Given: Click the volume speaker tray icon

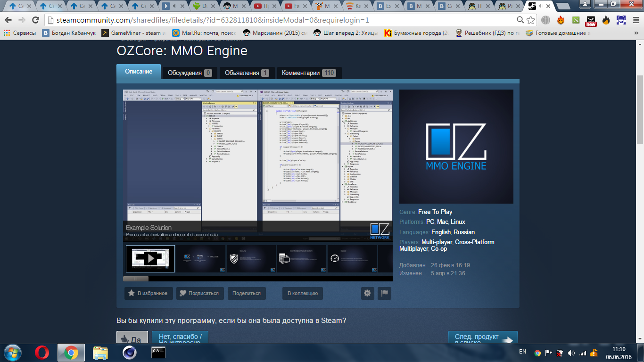Looking at the screenshot, I should [571, 353].
